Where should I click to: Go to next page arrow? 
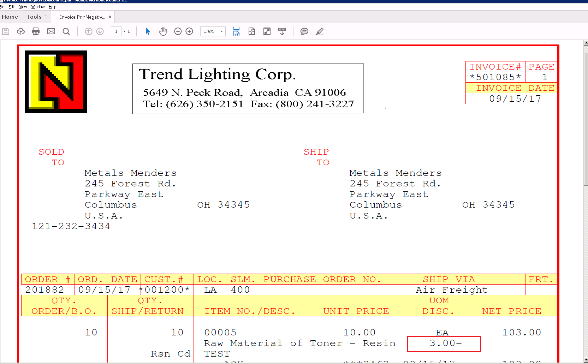[x=100, y=31]
